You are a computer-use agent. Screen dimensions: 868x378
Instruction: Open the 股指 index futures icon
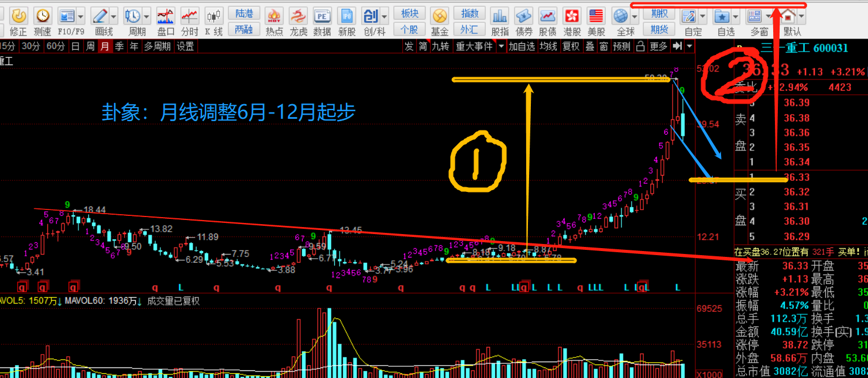tap(499, 16)
